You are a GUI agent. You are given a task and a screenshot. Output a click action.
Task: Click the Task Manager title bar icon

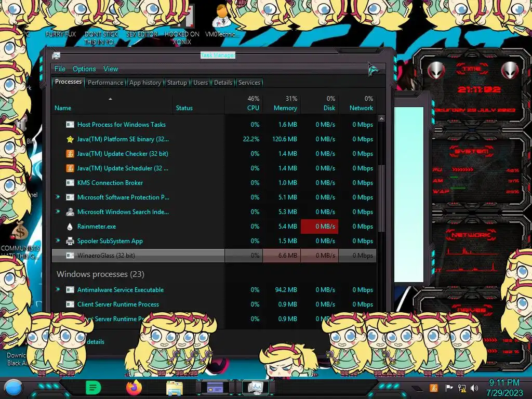coord(56,55)
